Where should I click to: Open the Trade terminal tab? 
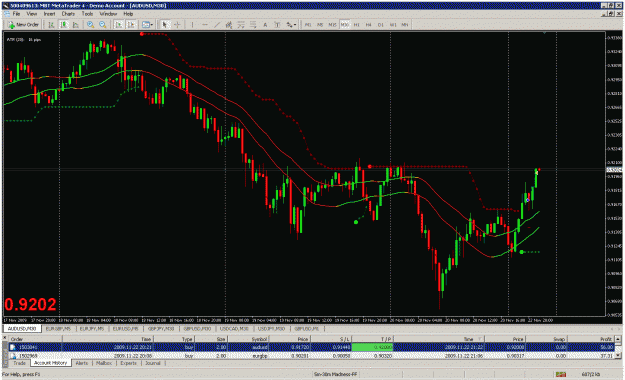coord(20,363)
